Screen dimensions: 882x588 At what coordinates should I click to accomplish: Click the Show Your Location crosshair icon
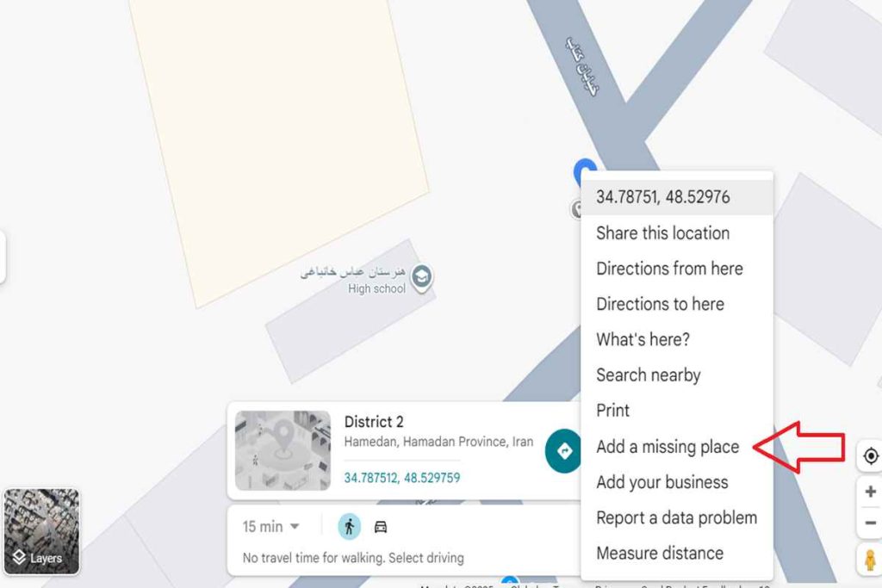869,456
